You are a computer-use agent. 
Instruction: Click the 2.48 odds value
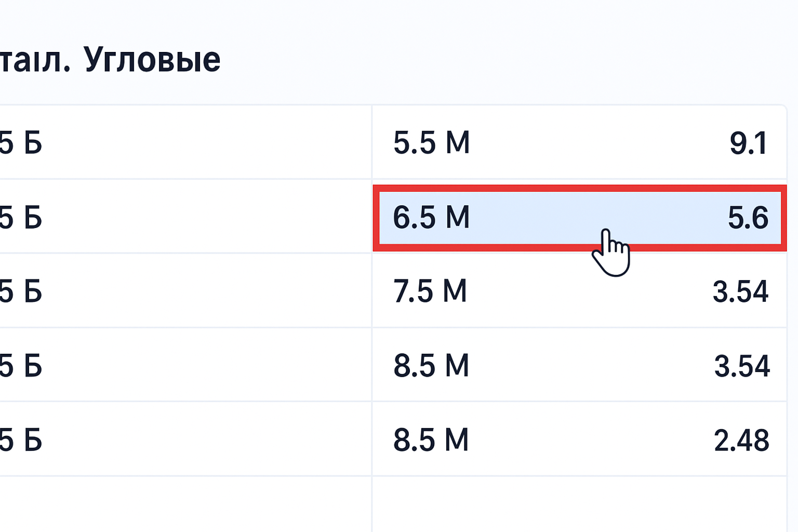(741, 441)
